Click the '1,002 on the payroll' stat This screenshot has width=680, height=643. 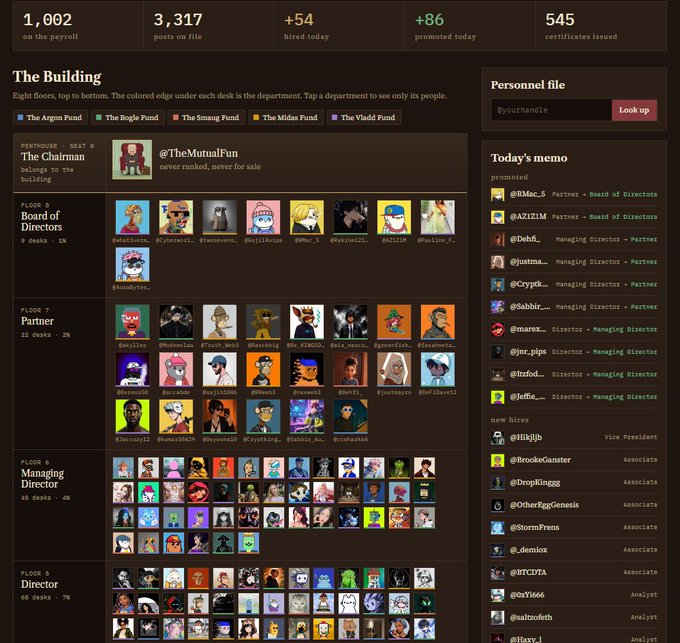click(x=78, y=26)
